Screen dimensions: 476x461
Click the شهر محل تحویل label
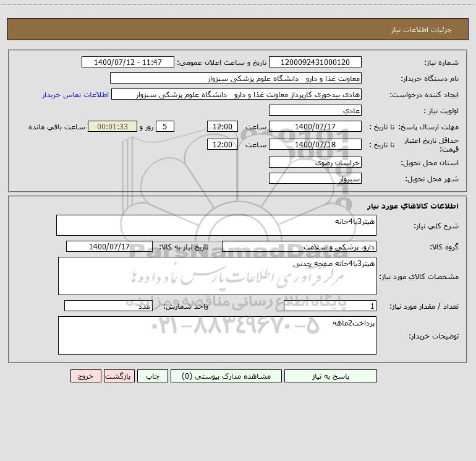point(432,179)
